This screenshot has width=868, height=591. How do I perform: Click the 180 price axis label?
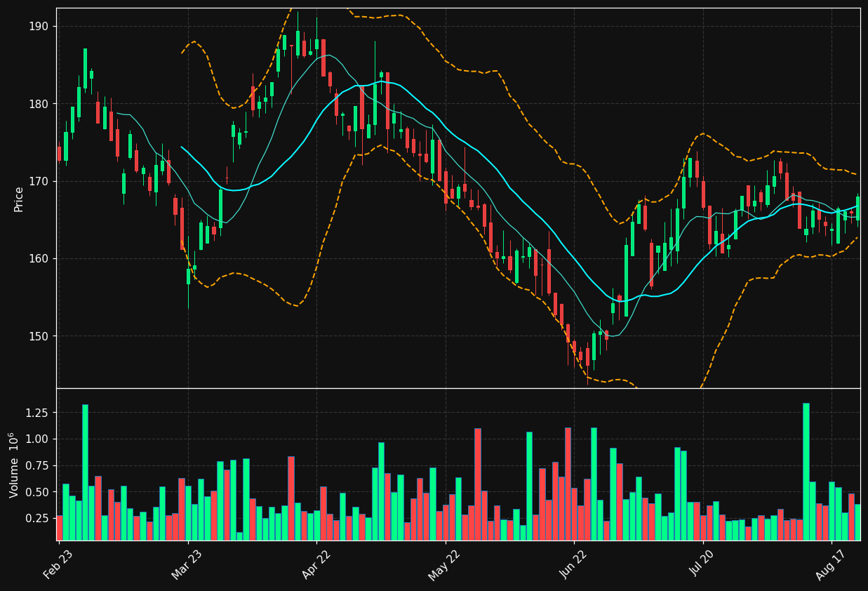click(39, 104)
